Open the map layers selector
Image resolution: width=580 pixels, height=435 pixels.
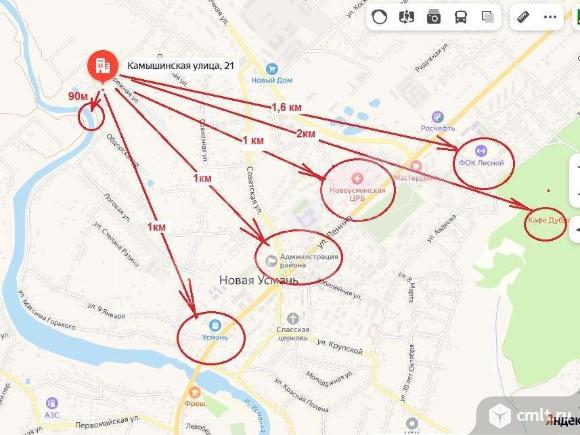tap(488, 17)
